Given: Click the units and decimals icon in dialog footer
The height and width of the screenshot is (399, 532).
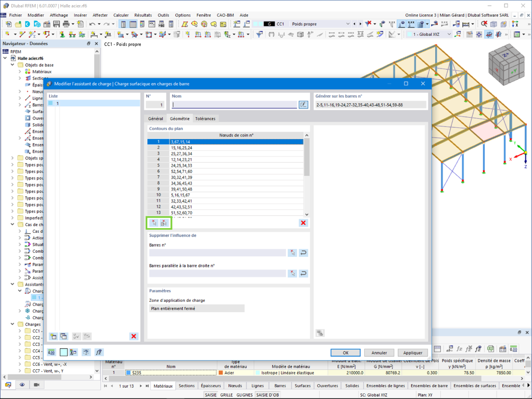Looking at the screenshot, I should tap(52, 352).
